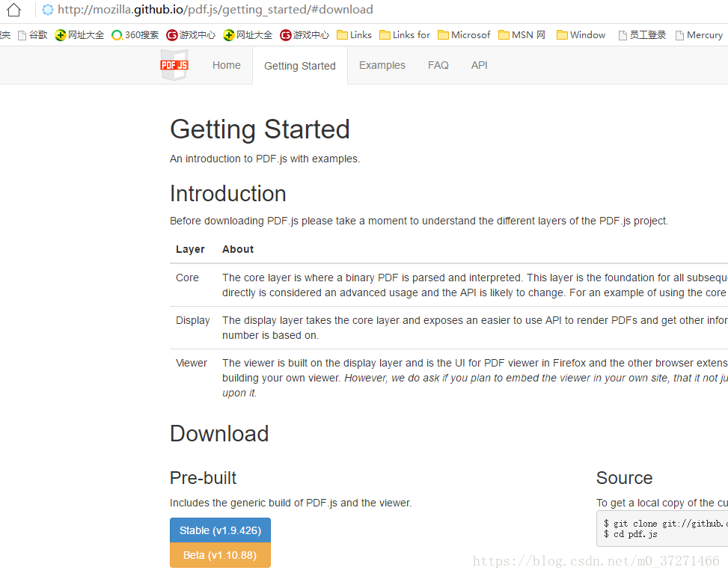Image resolution: width=728 pixels, height=576 pixels.
Task: Open the MSN 网 bookmark folder
Action: 521,35
